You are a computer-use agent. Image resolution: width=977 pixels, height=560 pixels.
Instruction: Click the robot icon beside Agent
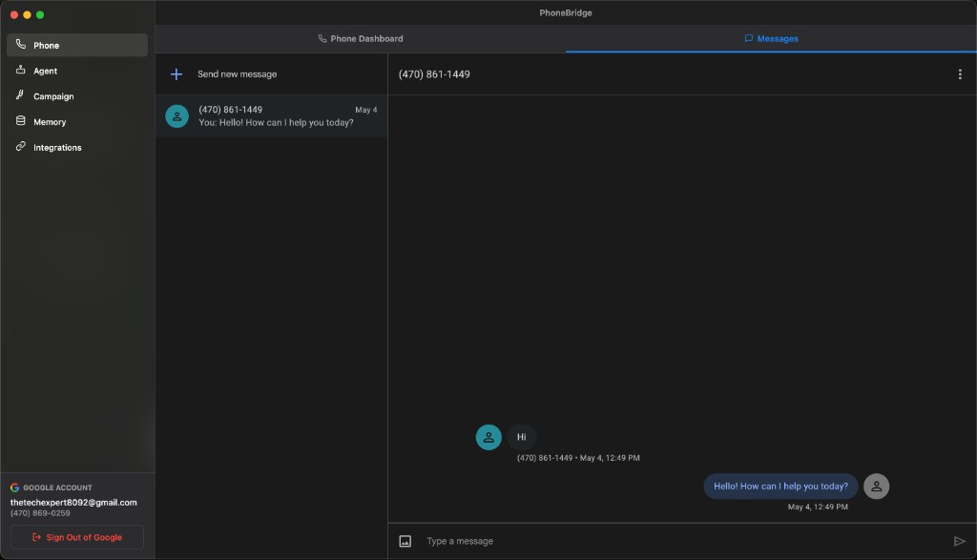click(x=21, y=70)
